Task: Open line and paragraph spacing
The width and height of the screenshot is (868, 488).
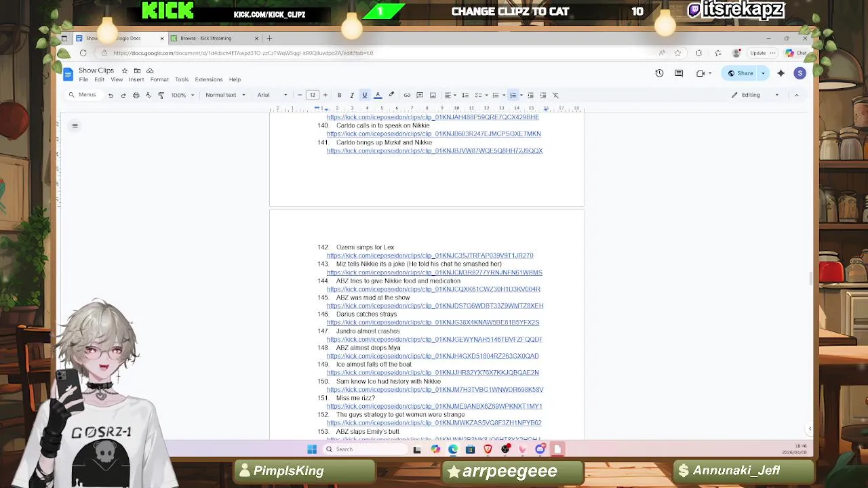Action: point(465,95)
